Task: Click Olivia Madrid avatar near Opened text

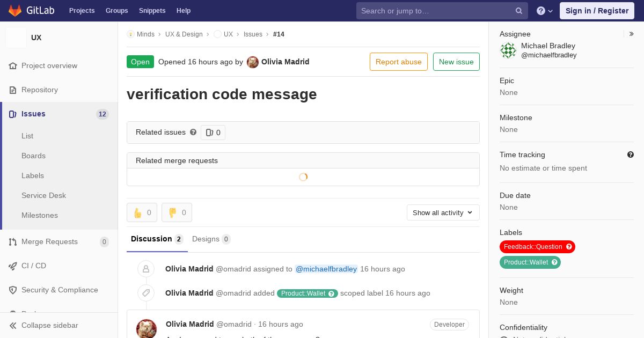Action: (253, 62)
